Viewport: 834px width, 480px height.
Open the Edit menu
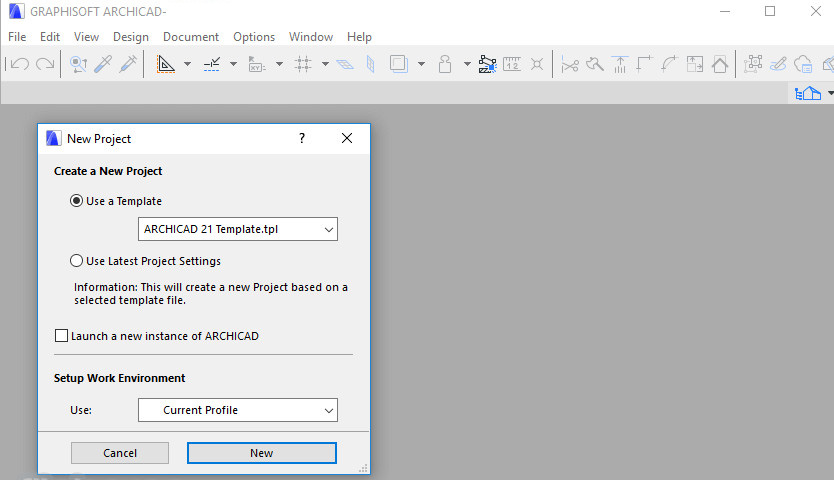coord(50,37)
